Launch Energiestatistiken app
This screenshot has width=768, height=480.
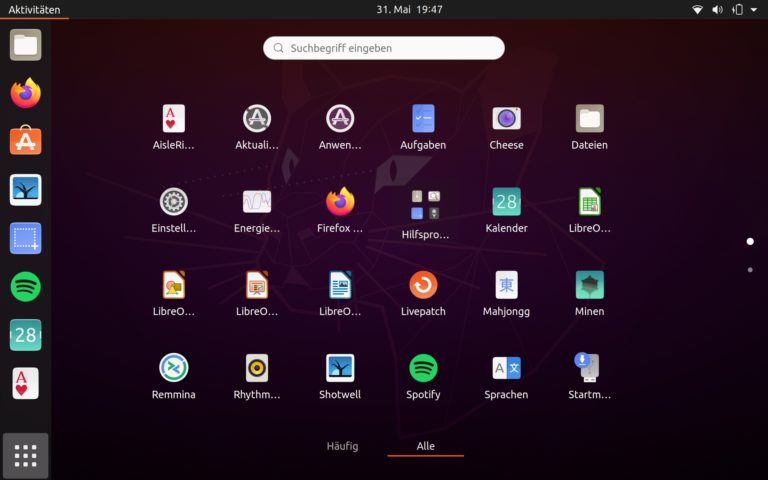257,201
